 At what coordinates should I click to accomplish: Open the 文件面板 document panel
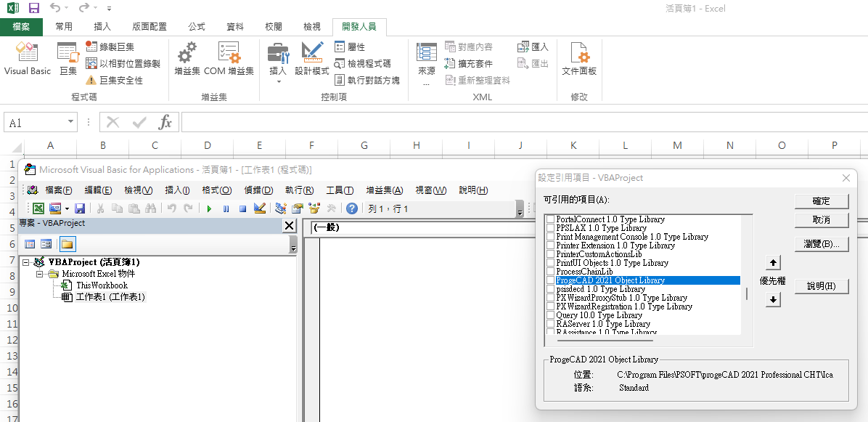click(579, 60)
